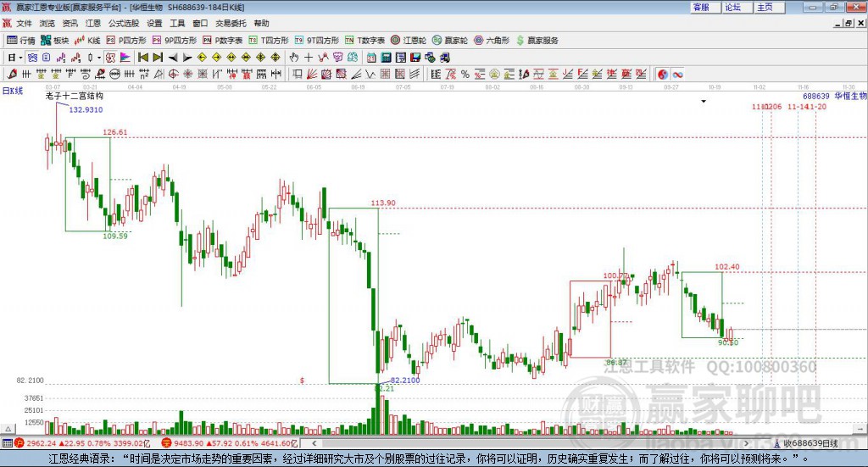Click the infinity loop icon
The image size is (868, 467).
[677, 74]
